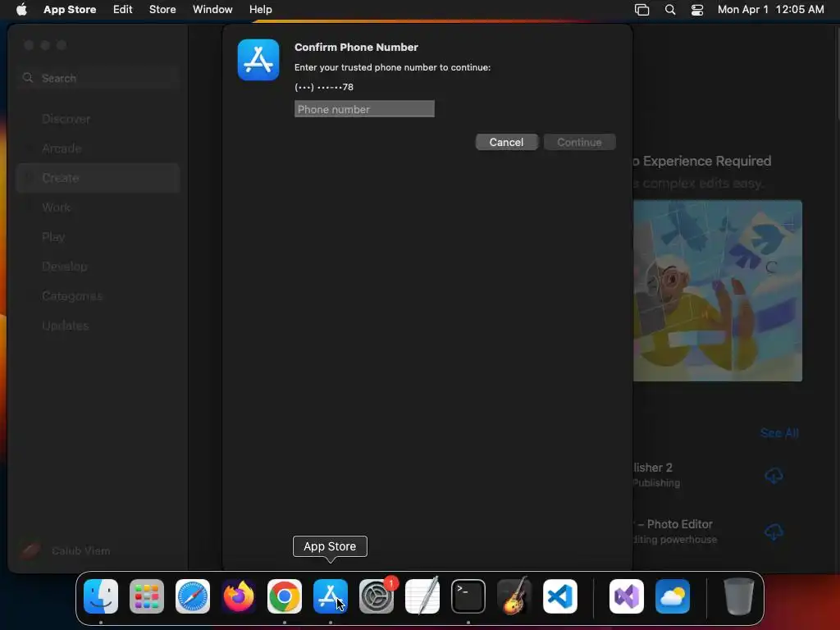Open Spotlight search in menu bar
Image resolution: width=840 pixels, height=630 pixels.
click(669, 9)
